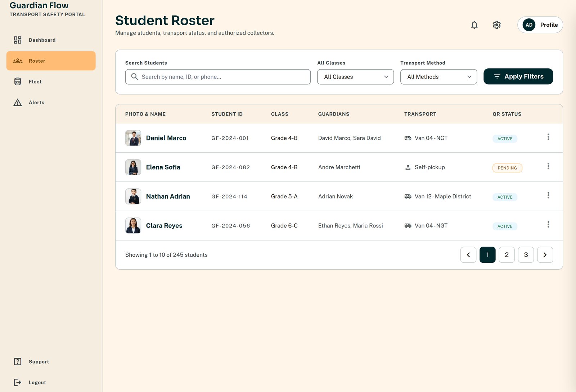
Task: Click van icon in Clara Reyes row
Action: (408, 226)
